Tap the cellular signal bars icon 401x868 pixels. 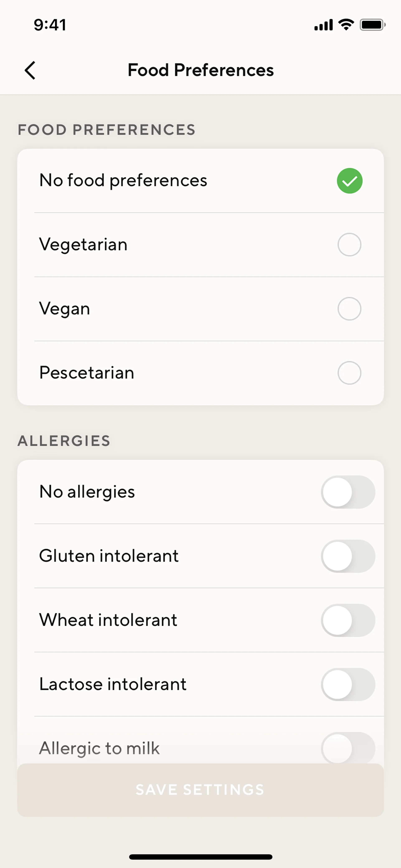[x=323, y=25]
